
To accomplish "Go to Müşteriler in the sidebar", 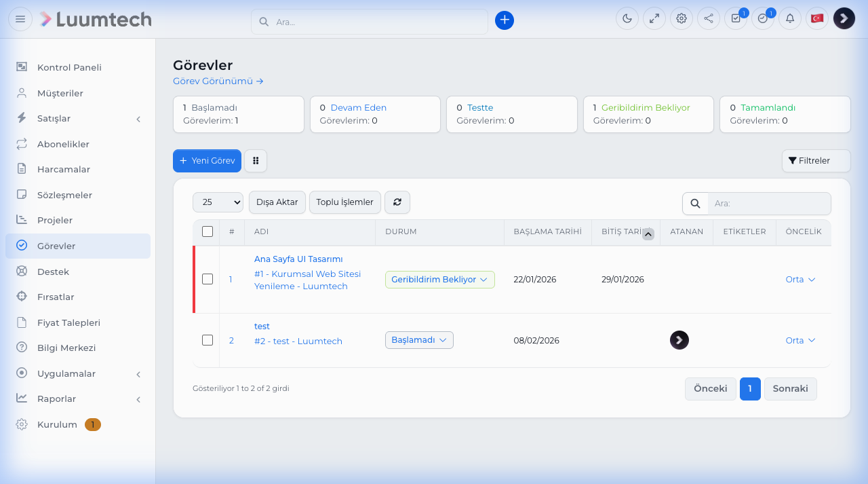I will pos(60,93).
